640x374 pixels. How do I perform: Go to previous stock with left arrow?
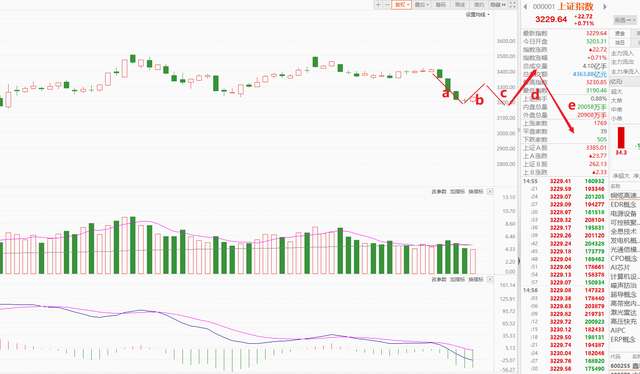tap(525, 7)
